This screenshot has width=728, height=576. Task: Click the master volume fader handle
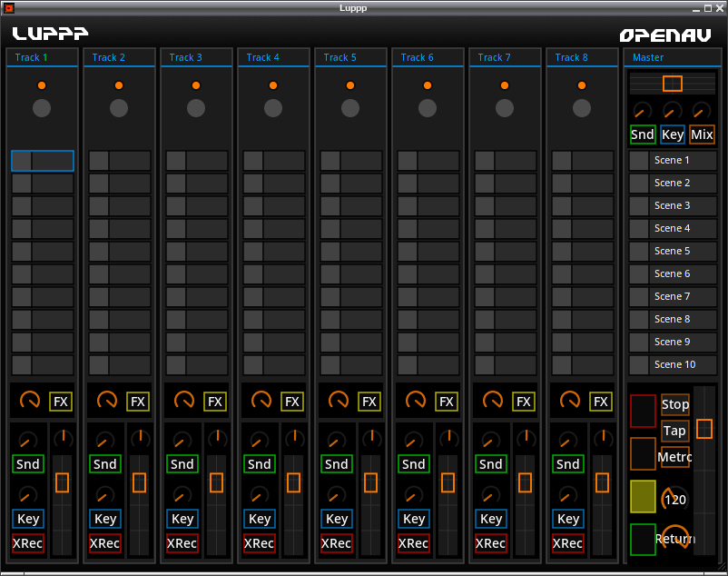click(x=704, y=429)
